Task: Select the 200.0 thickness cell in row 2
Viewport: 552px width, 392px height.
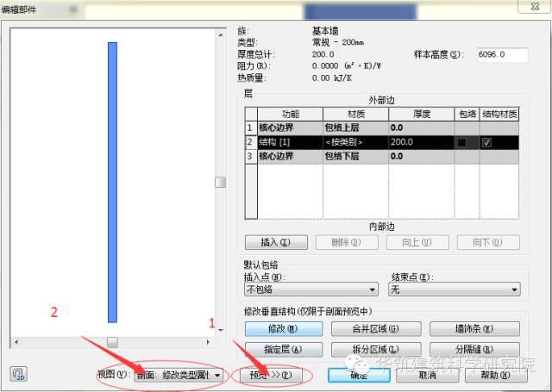Action: (421, 142)
